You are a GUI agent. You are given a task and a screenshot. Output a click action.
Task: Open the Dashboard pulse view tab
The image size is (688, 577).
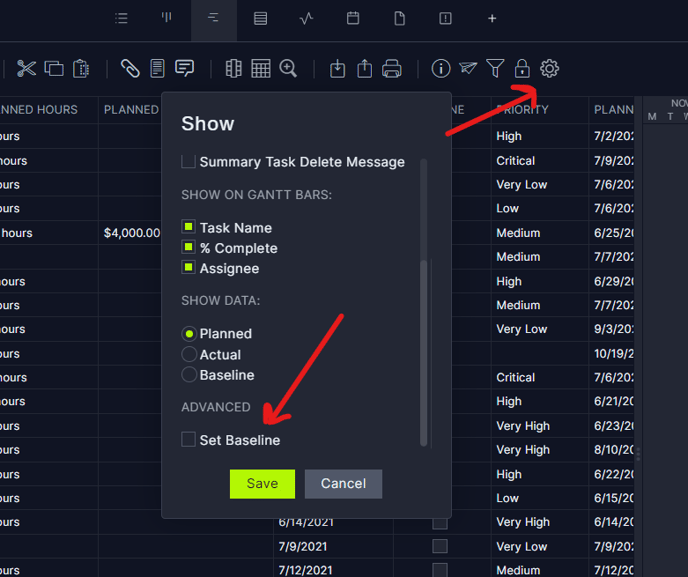pos(306,18)
